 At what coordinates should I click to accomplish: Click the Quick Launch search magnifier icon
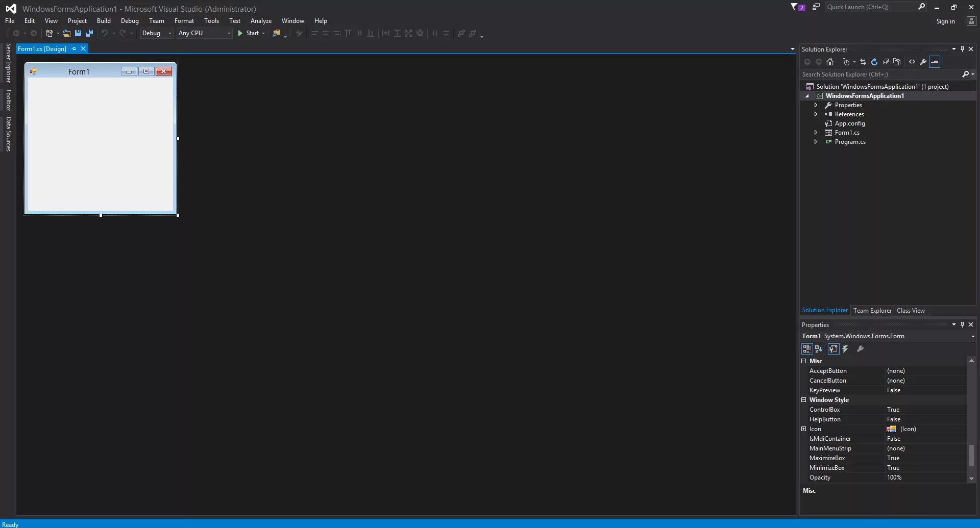point(922,7)
